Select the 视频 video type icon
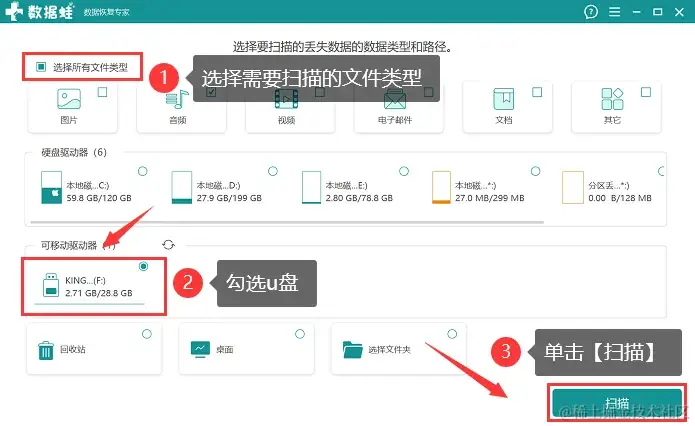This screenshot has height=426, width=695. [286, 99]
